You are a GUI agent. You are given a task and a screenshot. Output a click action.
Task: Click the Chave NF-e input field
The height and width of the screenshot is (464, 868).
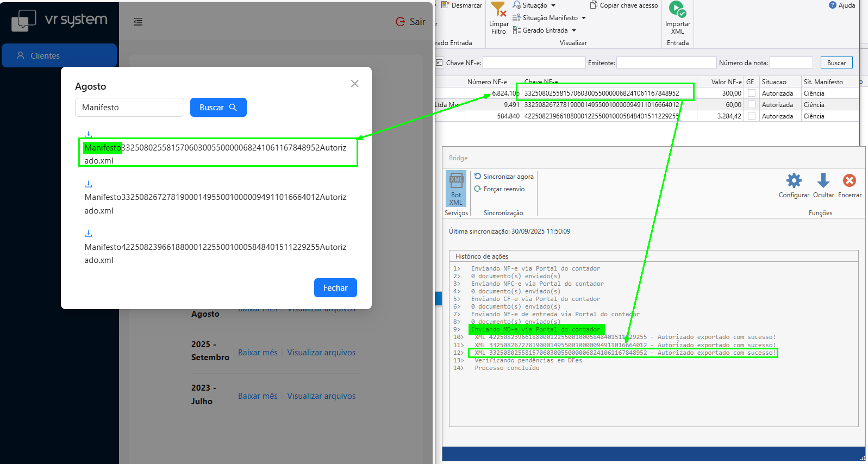(x=534, y=63)
